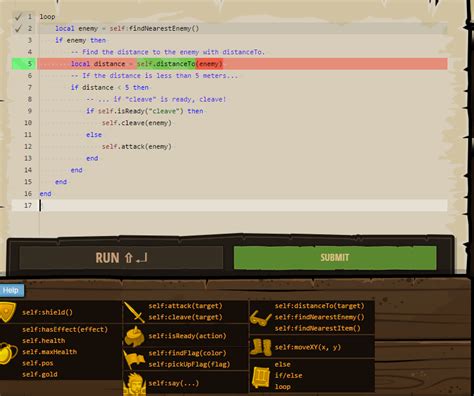This screenshot has width=474, height=396.
Task: Click the final end keyword on line 16
Action: [x=46, y=194]
